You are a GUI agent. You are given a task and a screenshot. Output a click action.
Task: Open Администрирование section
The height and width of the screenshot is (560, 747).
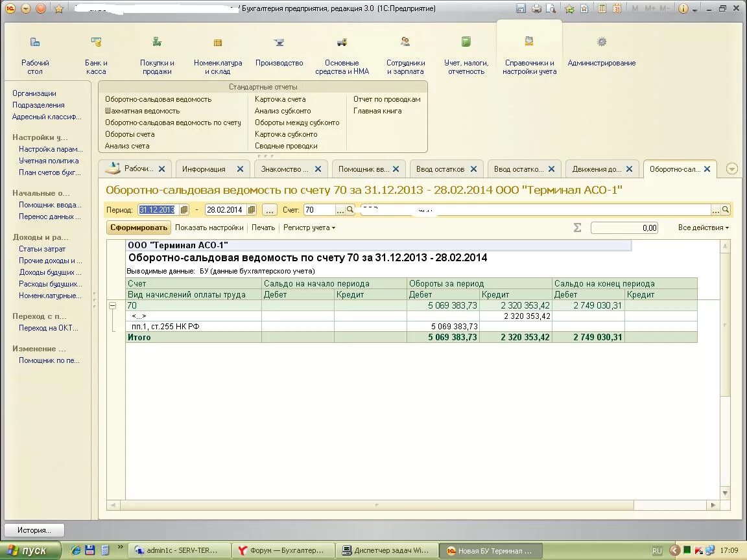point(601,52)
